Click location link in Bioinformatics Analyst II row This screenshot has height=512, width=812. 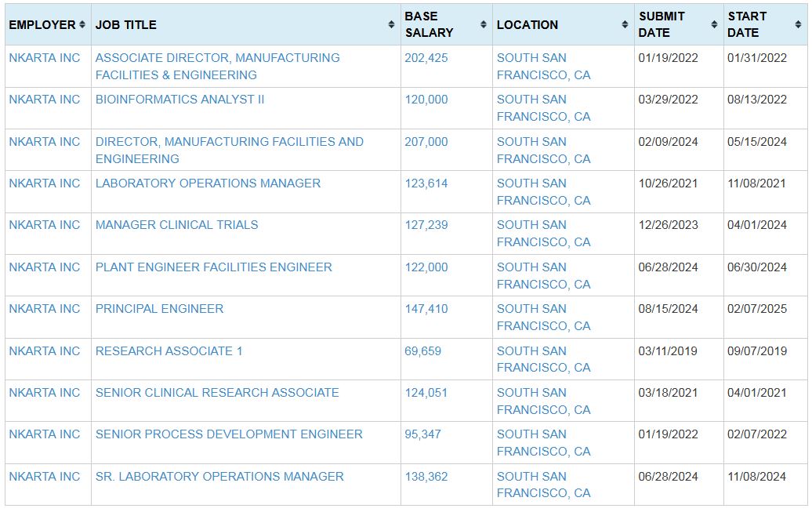click(544, 107)
